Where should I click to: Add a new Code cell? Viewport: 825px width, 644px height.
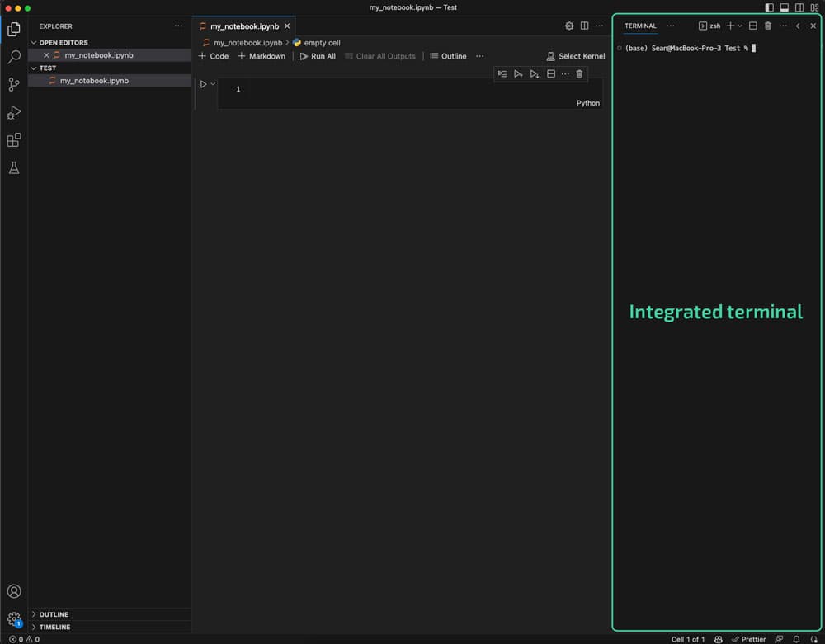214,56
